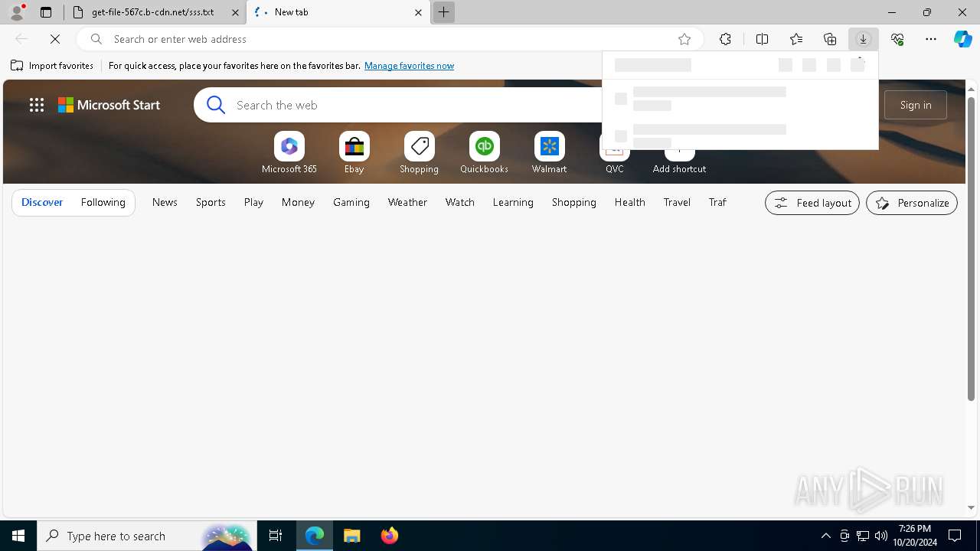980x551 pixels.
Task: Open the Copilot sidebar icon
Action: (x=962, y=39)
